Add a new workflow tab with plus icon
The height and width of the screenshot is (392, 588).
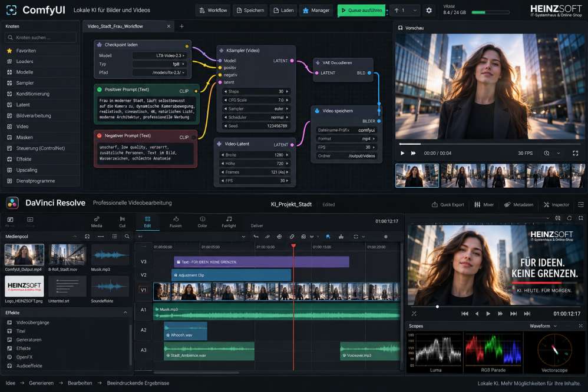(181, 26)
